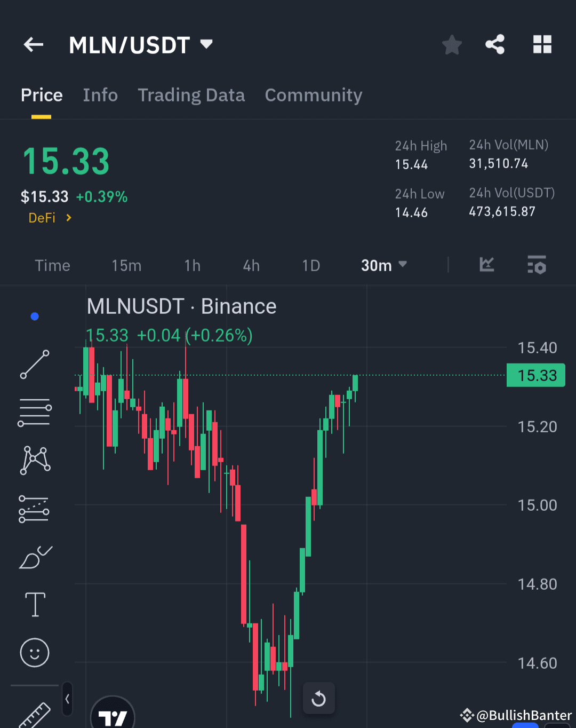Select the Brush drawing tool

coord(34,556)
